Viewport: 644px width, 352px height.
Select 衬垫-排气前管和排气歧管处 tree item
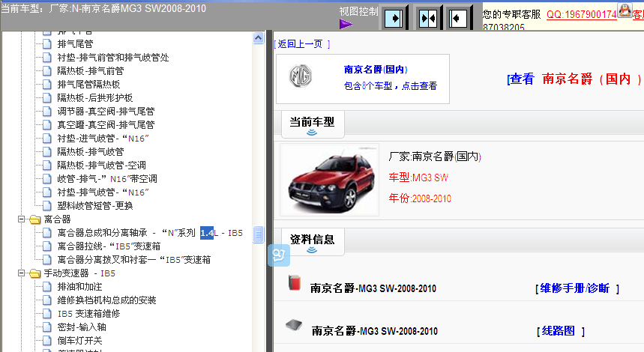coord(113,58)
